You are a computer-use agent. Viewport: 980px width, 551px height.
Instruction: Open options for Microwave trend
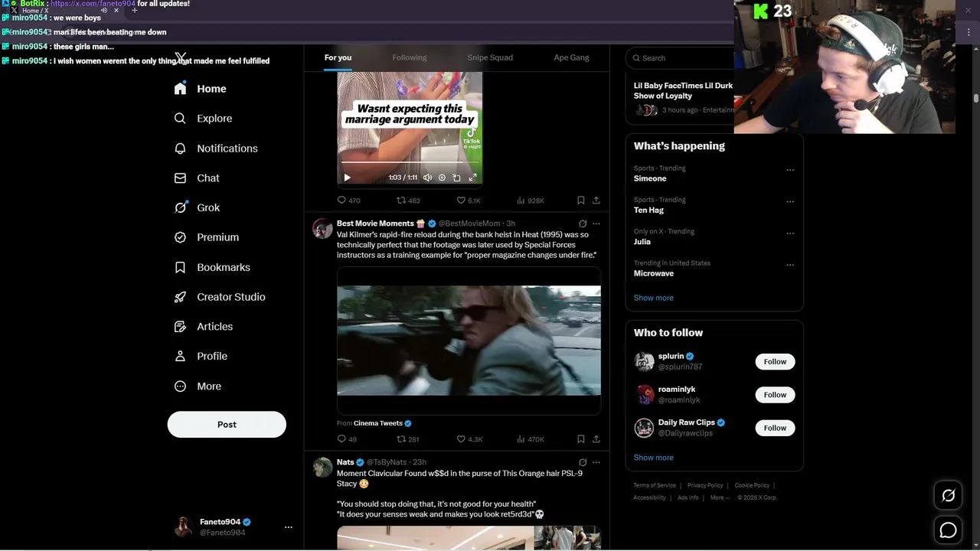click(x=790, y=265)
